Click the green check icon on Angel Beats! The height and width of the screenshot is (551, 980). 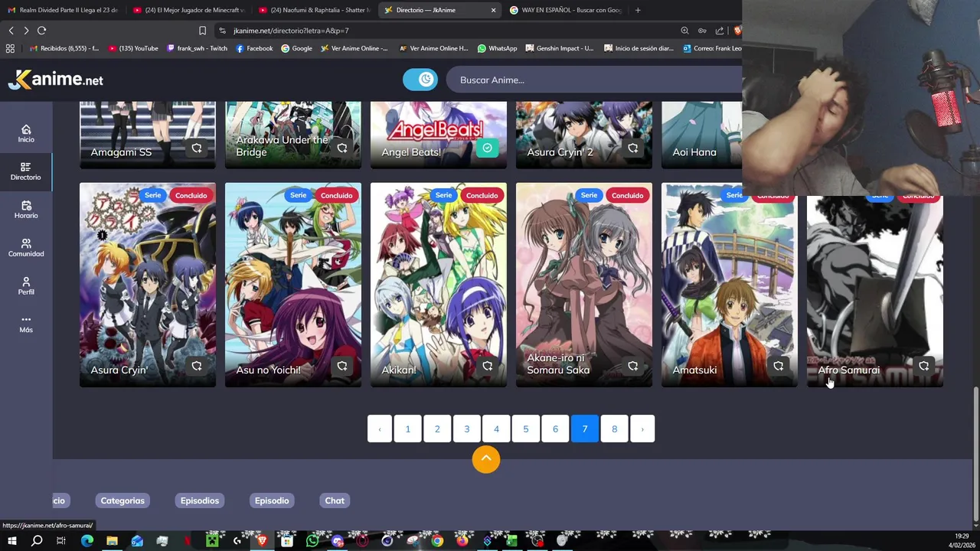487,148
